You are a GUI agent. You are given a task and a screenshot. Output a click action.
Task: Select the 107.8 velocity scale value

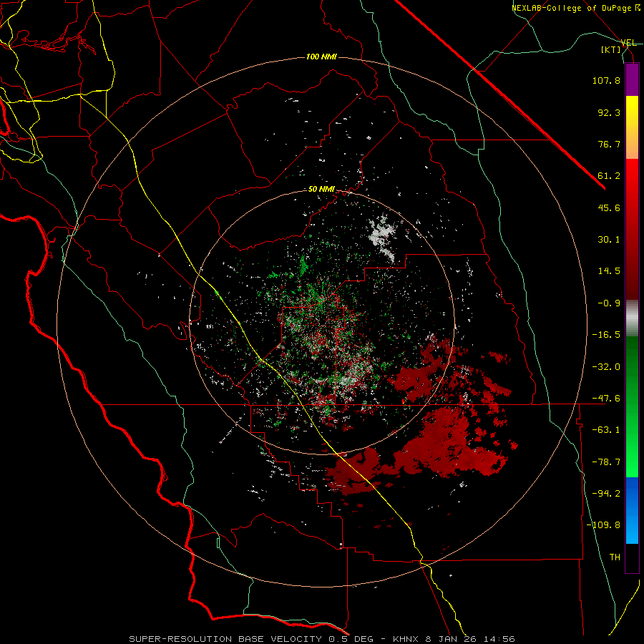606,80
